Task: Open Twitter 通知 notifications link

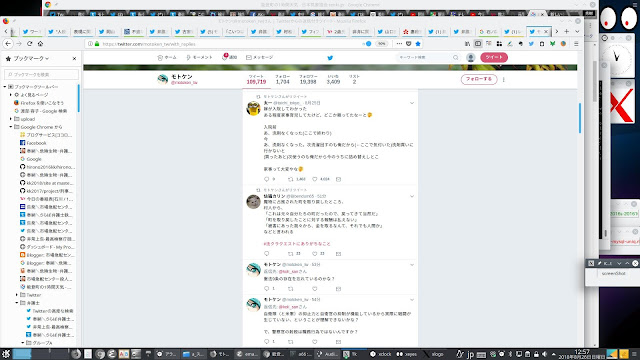Action: pos(229,58)
